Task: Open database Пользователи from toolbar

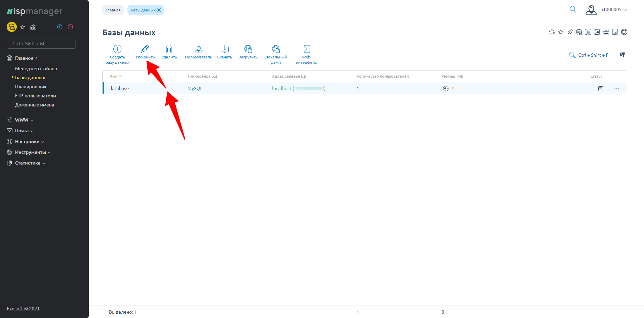Action: click(x=199, y=49)
